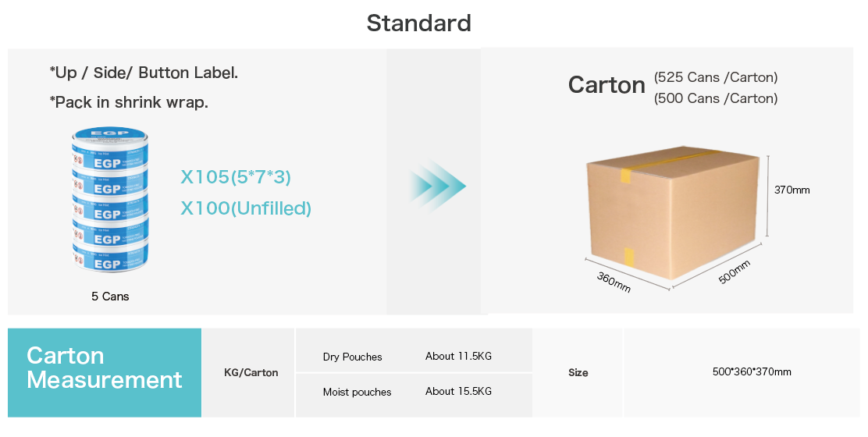Click the "X105(5*7*3)" text

coord(236,178)
